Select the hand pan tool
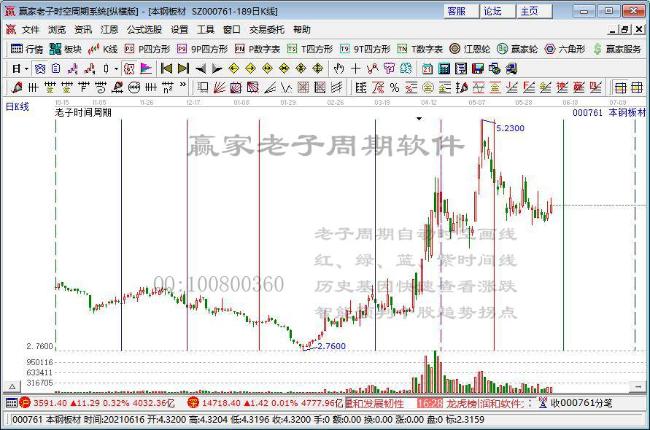 click(339, 68)
